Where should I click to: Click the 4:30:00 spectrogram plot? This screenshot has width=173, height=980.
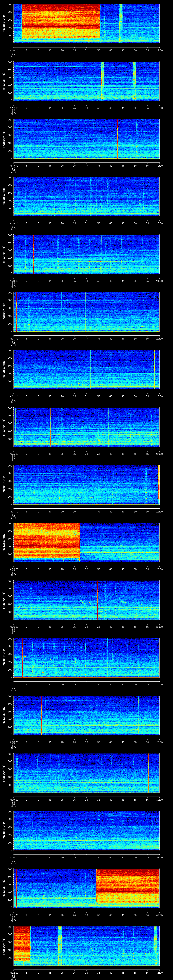coord(86,831)
